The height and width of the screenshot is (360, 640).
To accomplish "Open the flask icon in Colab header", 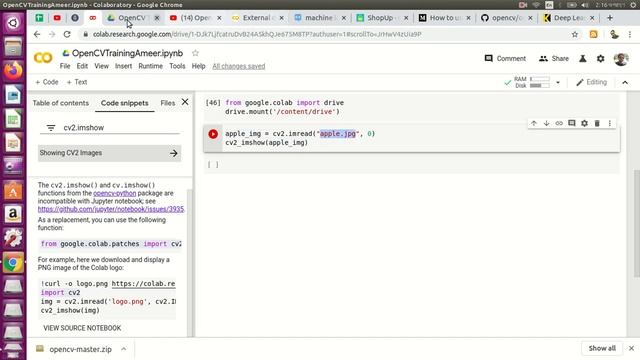I will coord(582,59).
